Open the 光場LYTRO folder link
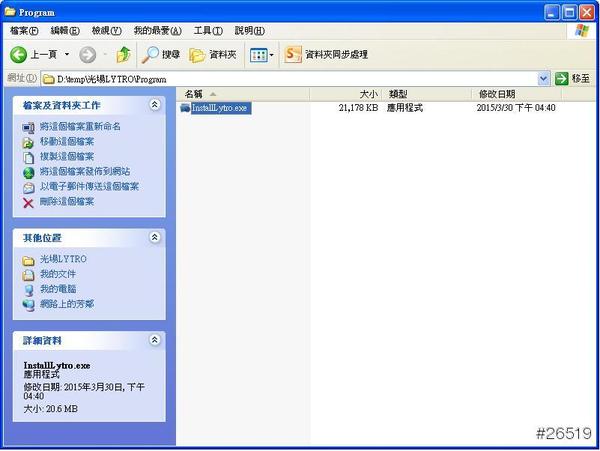Screen dimensions: 600x451 64,259
